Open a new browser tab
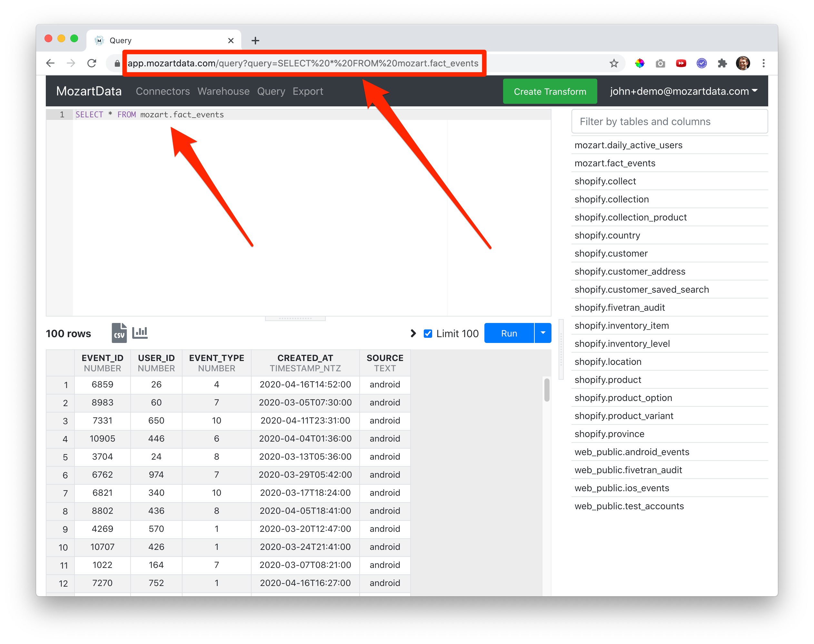Image resolution: width=814 pixels, height=644 pixels. pyautogui.click(x=255, y=40)
